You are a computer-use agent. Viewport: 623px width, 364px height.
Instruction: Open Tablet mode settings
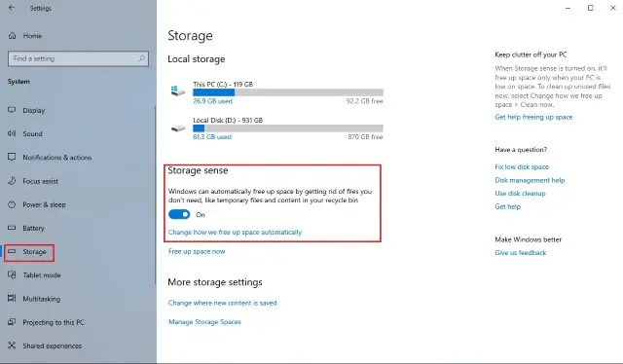[41, 275]
